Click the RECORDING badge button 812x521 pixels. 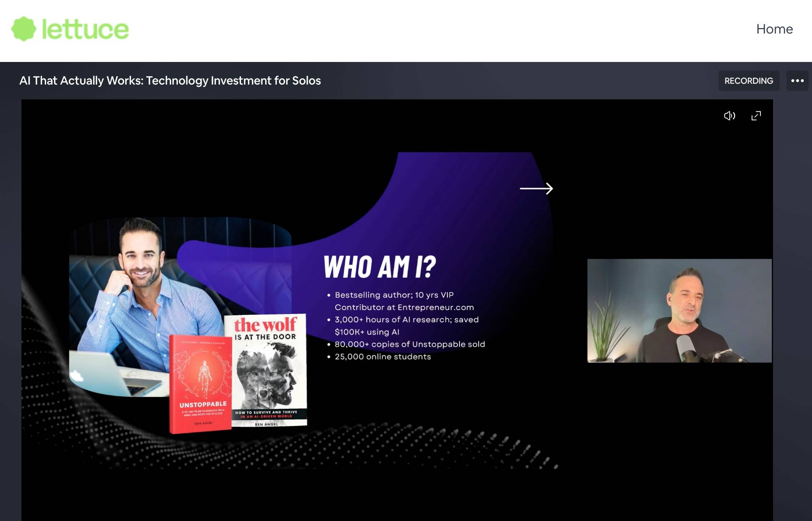(x=748, y=81)
